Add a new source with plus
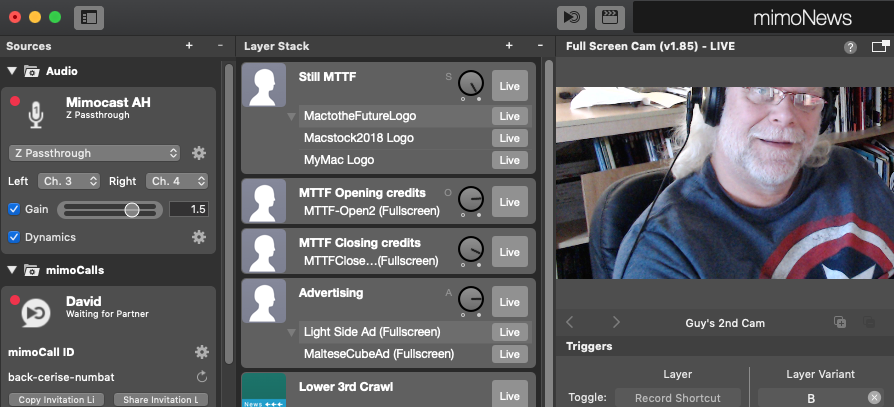 (189, 46)
